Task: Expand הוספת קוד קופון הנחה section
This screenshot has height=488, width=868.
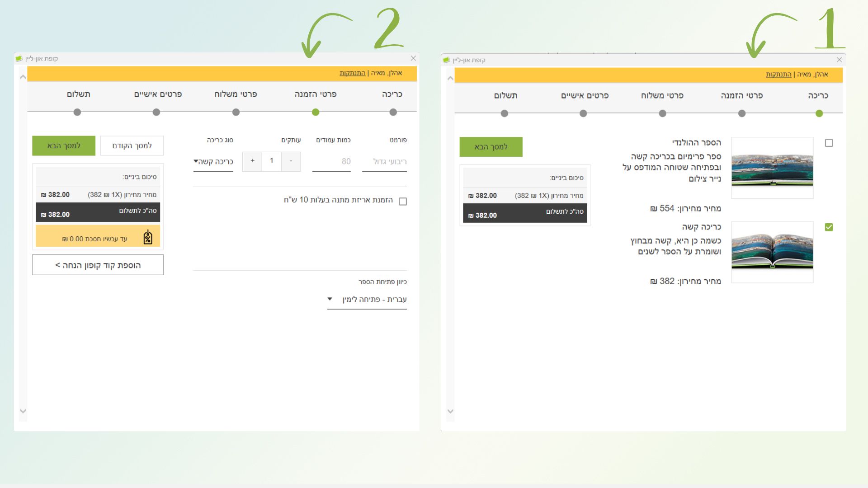Action: (x=98, y=265)
